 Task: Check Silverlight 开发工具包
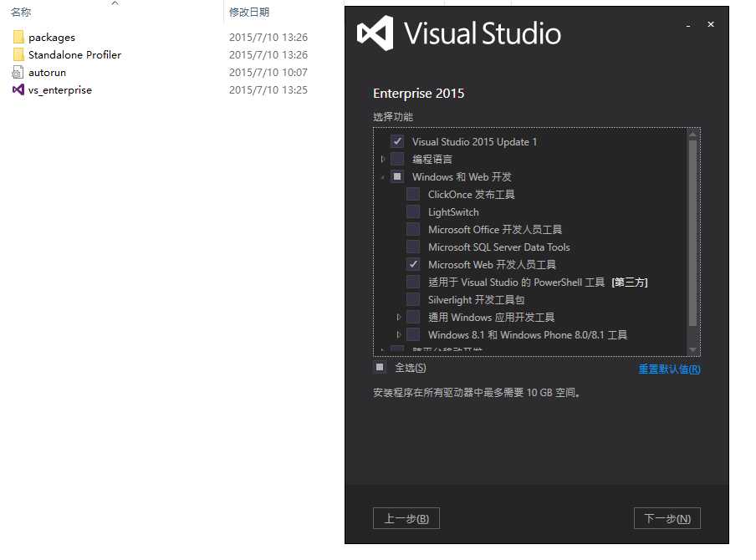point(413,299)
